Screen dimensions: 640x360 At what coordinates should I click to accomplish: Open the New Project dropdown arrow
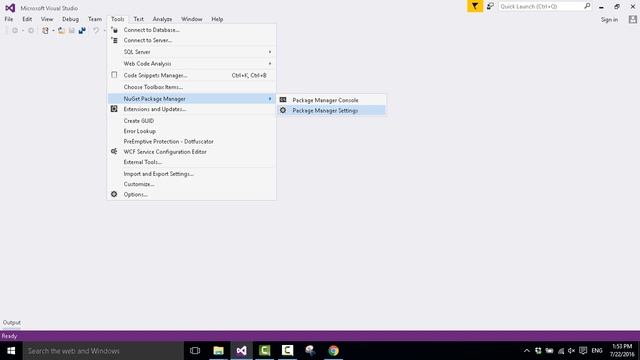(53, 31)
